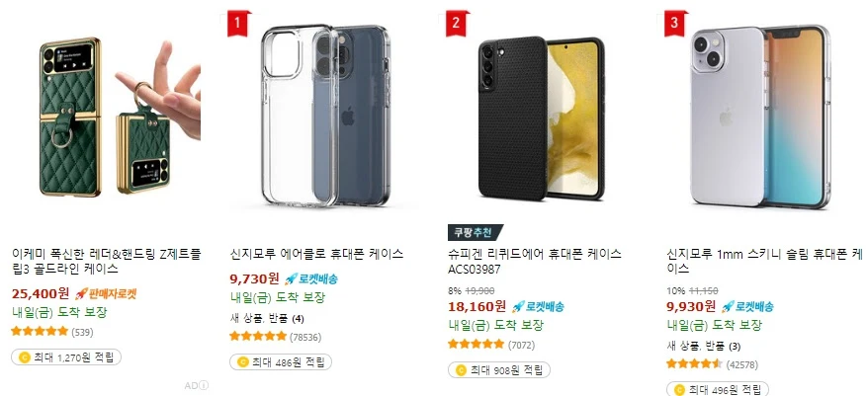The image size is (868, 396).
Task: Click the 최대 908원 적립 badge
Action: click(499, 369)
